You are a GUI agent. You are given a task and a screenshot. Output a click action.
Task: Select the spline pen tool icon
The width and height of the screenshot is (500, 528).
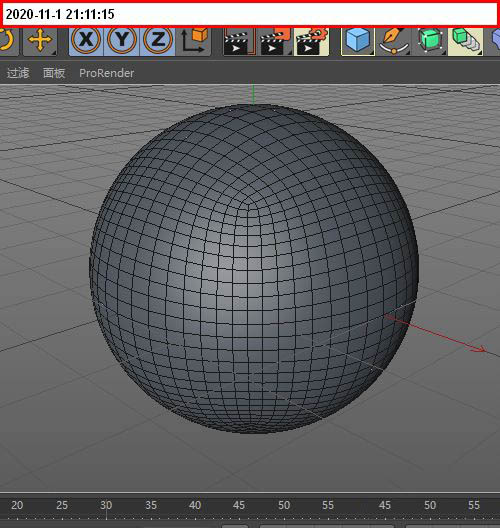coord(394,41)
